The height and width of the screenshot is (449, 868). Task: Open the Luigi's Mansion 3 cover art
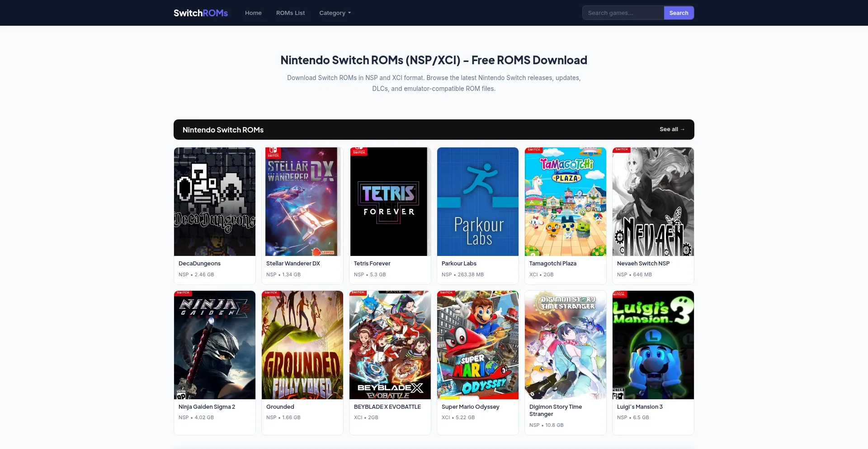point(653,345)
